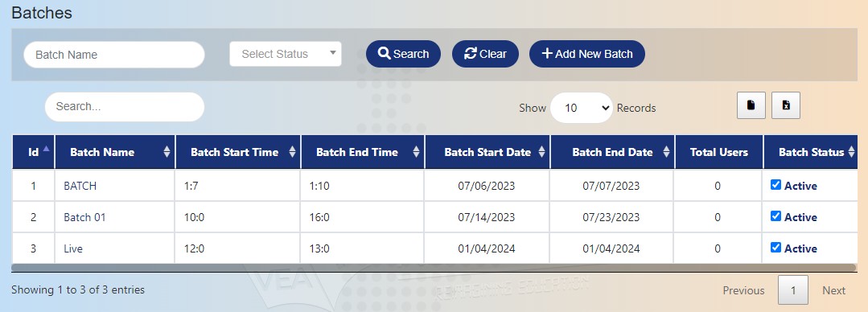Select page 1 in pagination
This screenshot has width=868, height=312.
[x=792, y=290]
